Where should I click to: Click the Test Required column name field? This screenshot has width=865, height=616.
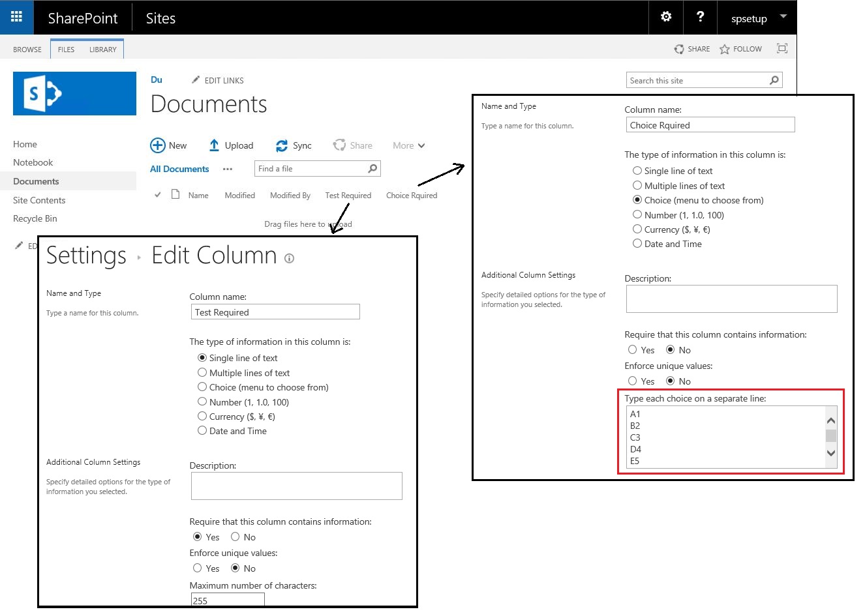point(275,312)
